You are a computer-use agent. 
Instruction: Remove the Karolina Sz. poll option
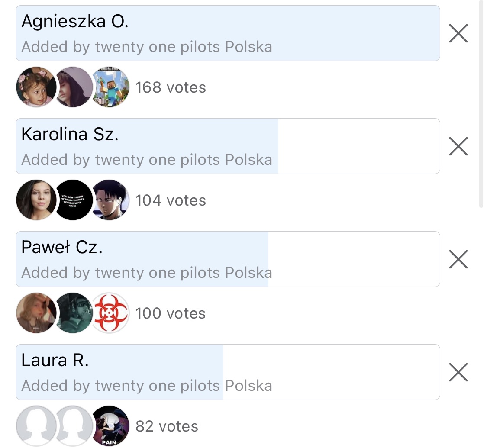458,146
